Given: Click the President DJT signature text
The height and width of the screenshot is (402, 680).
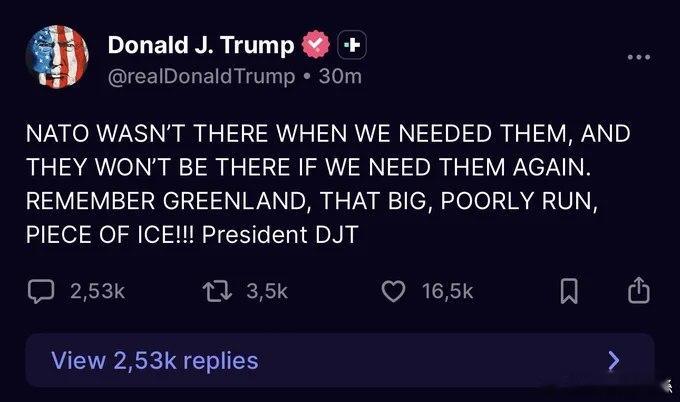Looking at the screenshot, I should [x=280, y=235].
